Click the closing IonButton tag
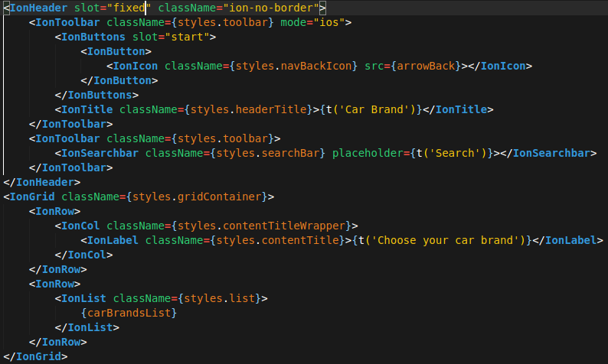This screenshot has width=608, height=364. 119,80
